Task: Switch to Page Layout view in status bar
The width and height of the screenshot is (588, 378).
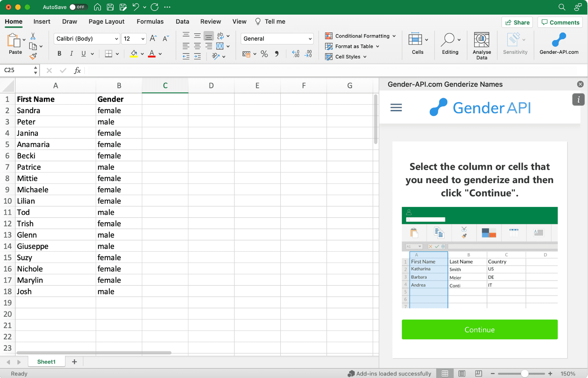Action: click(462, 373)
